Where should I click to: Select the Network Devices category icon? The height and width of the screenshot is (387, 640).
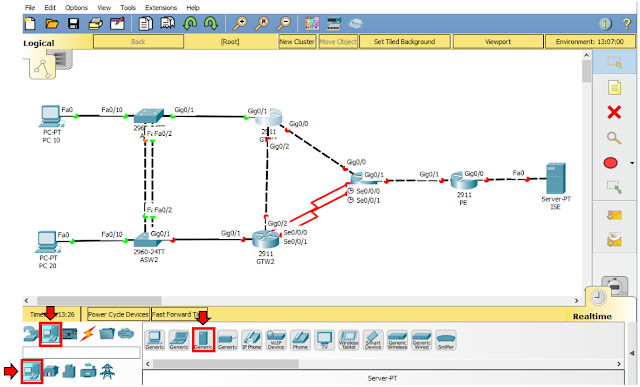point(31,334)
